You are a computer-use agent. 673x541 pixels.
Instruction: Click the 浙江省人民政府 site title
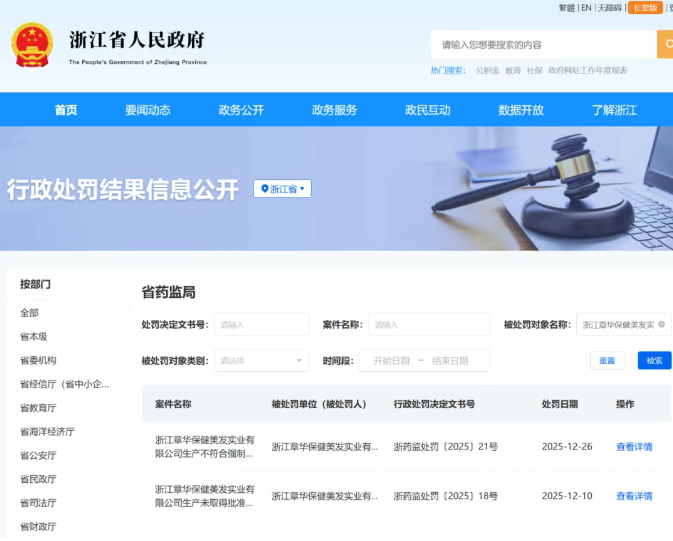tap(137, 40)
